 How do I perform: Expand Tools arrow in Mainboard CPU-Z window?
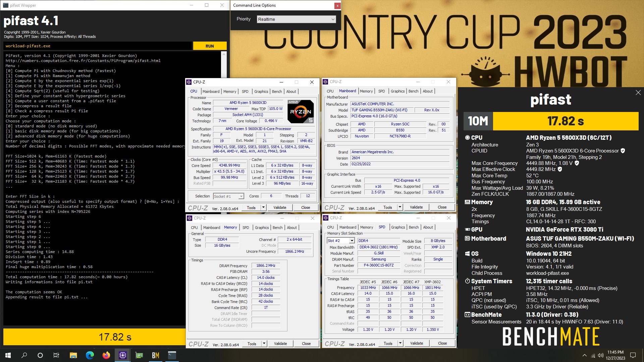(x=400, y=207)
